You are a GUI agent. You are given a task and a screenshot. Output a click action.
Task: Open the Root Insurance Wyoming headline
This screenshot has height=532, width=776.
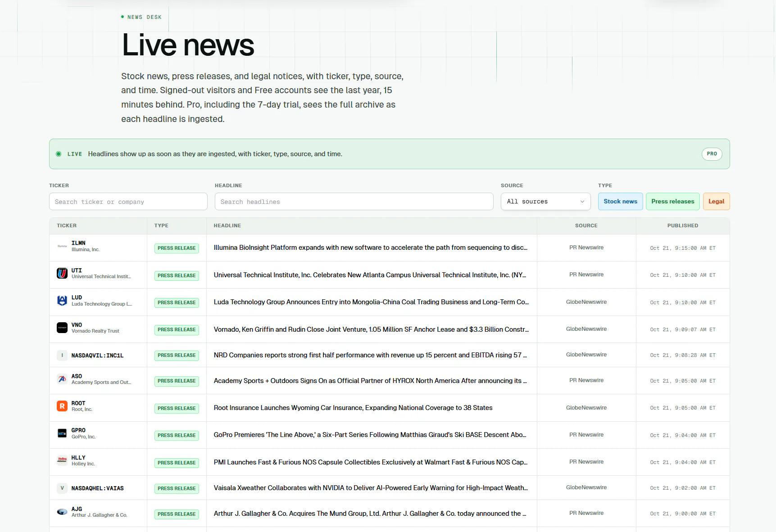(353, 408)
